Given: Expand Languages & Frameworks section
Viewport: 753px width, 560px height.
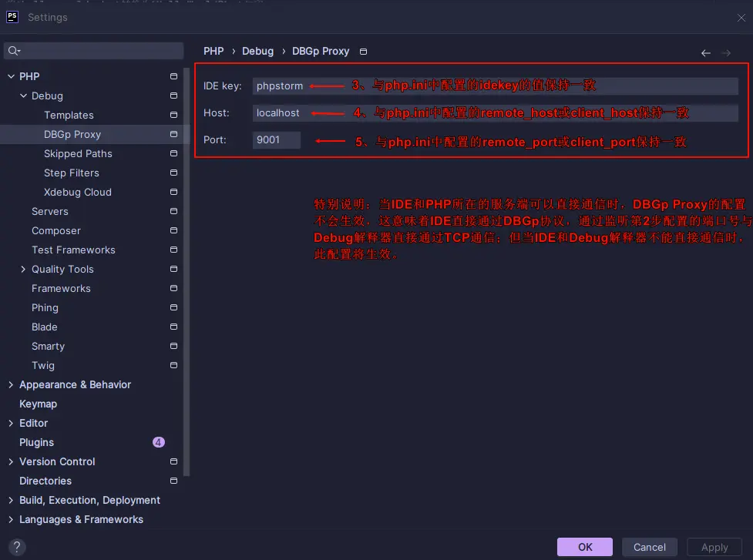Looking at the screenshot, I should 11,519.
